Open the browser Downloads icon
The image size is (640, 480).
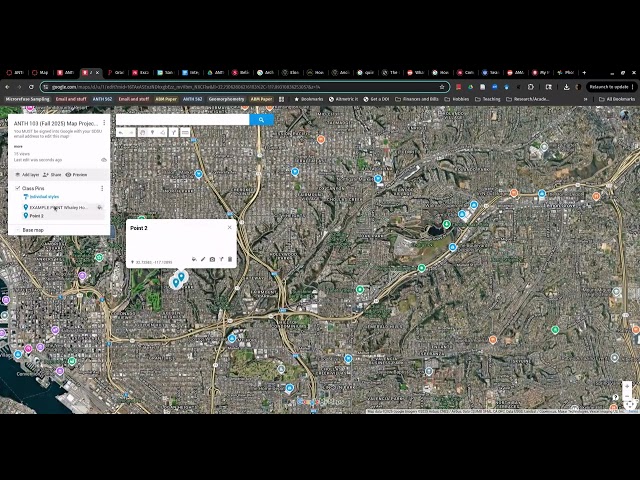[x=567, y=87]
